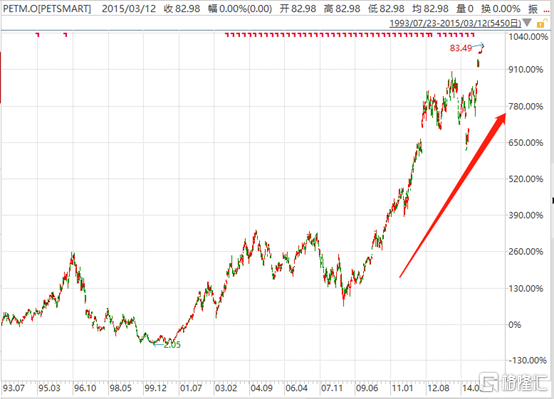Click the 780.00% axis label
This screenshot has height=399, width=554.
tap(526, 106)
